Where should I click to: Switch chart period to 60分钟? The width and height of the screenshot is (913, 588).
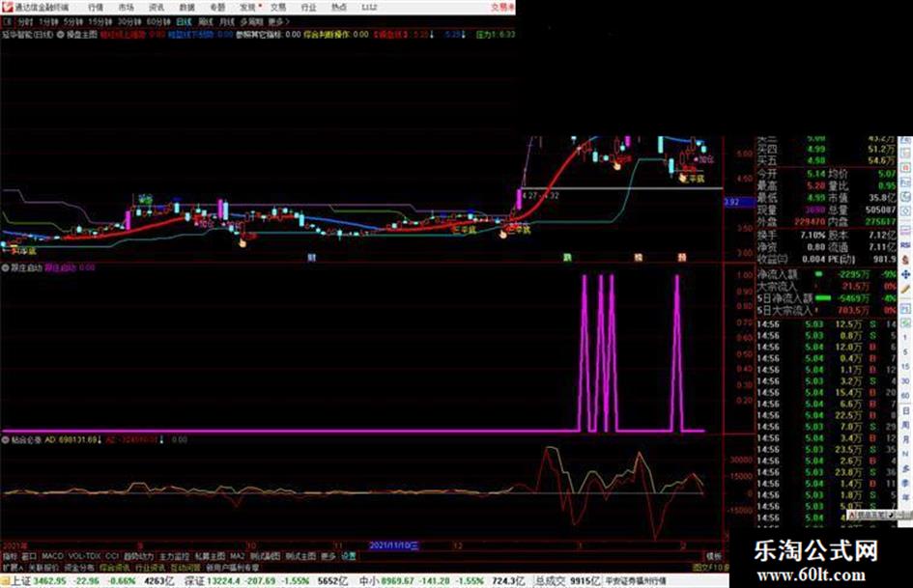(157, 21)
